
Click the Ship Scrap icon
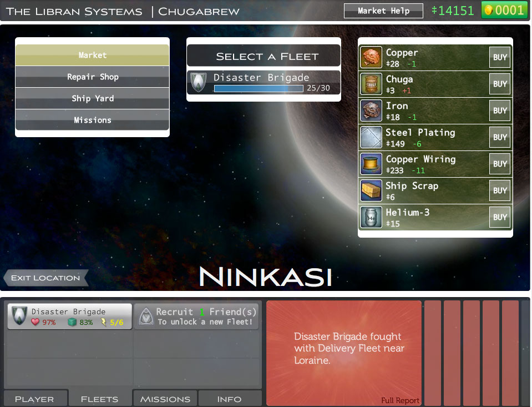click(371, 190)
